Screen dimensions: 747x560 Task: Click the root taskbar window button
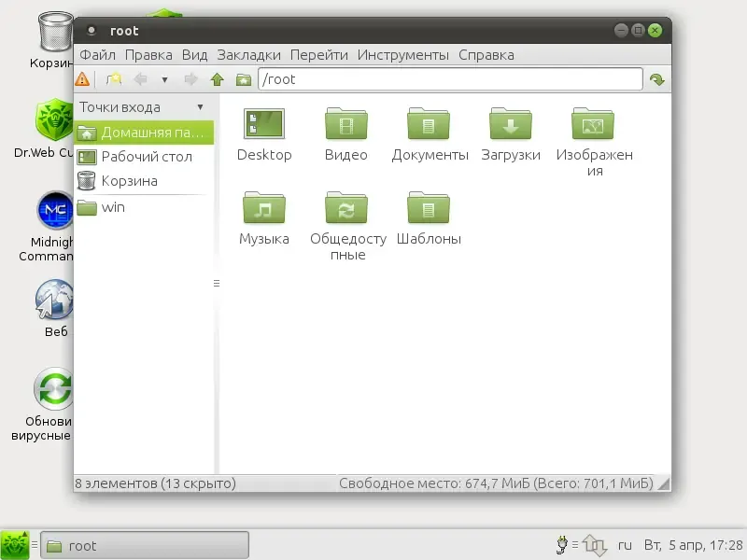click(145, 545)
